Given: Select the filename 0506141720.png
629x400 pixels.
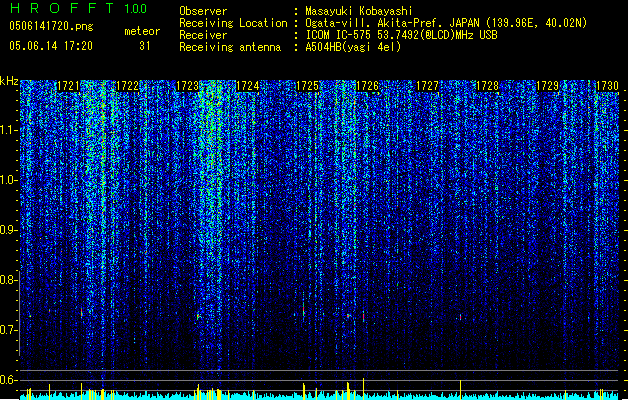Looking at the screenshot, I should pos(51,26).
